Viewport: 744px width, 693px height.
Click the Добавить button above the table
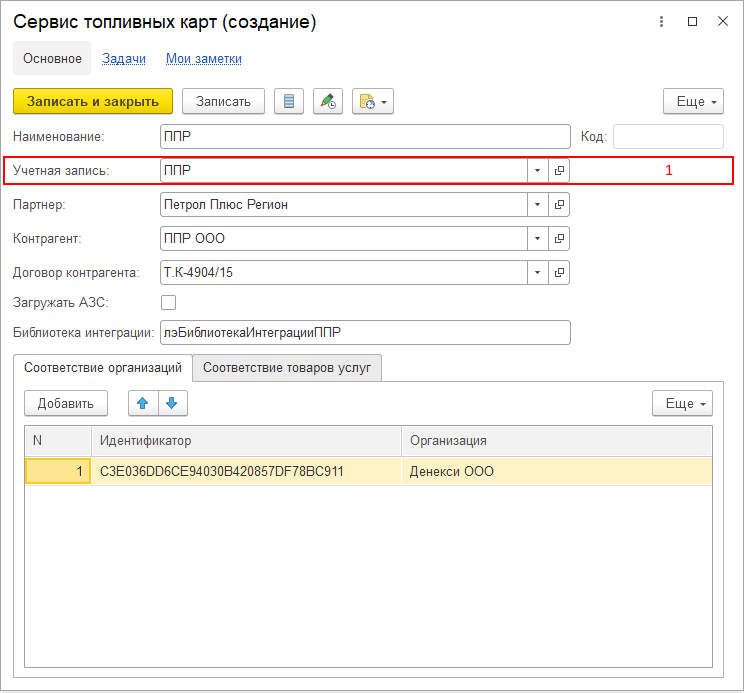coord(65,403)
